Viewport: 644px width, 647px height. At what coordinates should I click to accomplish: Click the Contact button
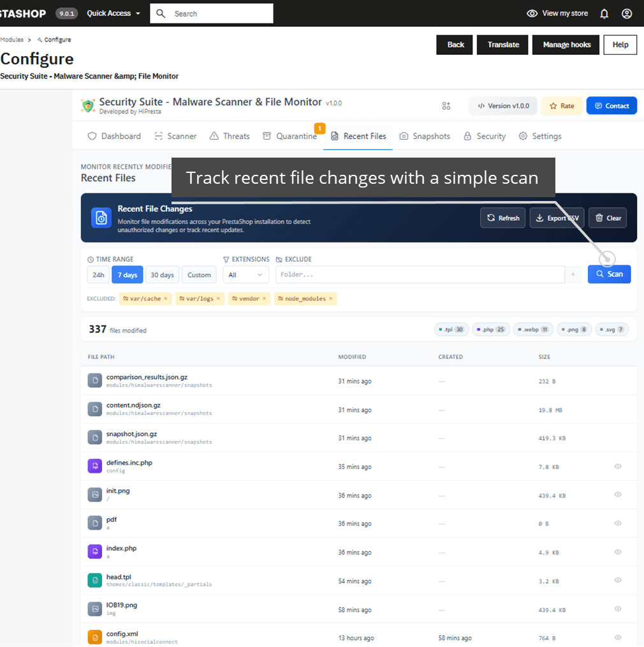click(611, 106)
